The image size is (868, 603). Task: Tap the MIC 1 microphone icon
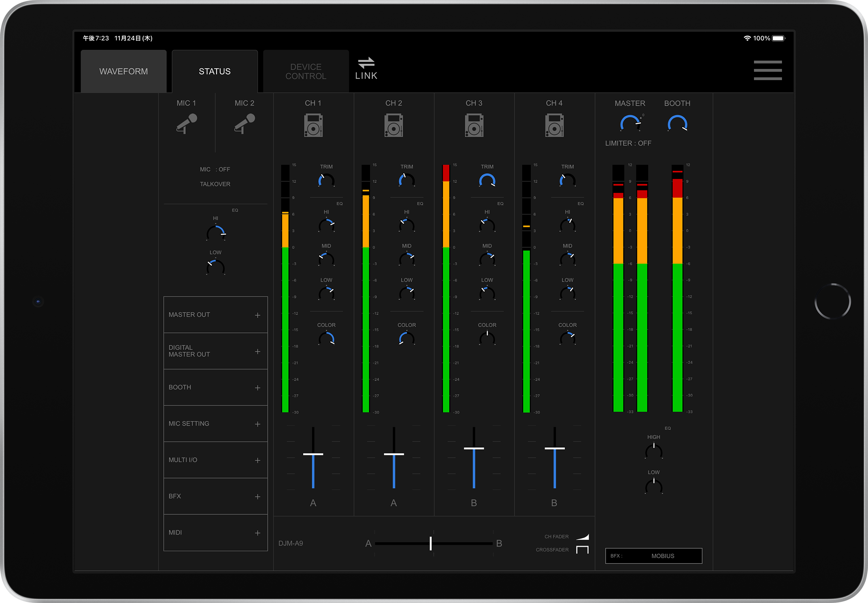(186, 123)
